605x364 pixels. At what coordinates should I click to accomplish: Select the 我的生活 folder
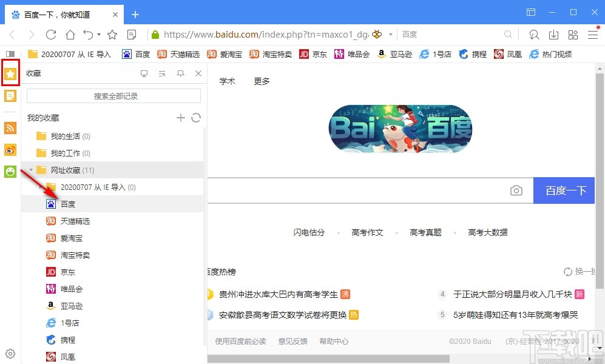112,136
